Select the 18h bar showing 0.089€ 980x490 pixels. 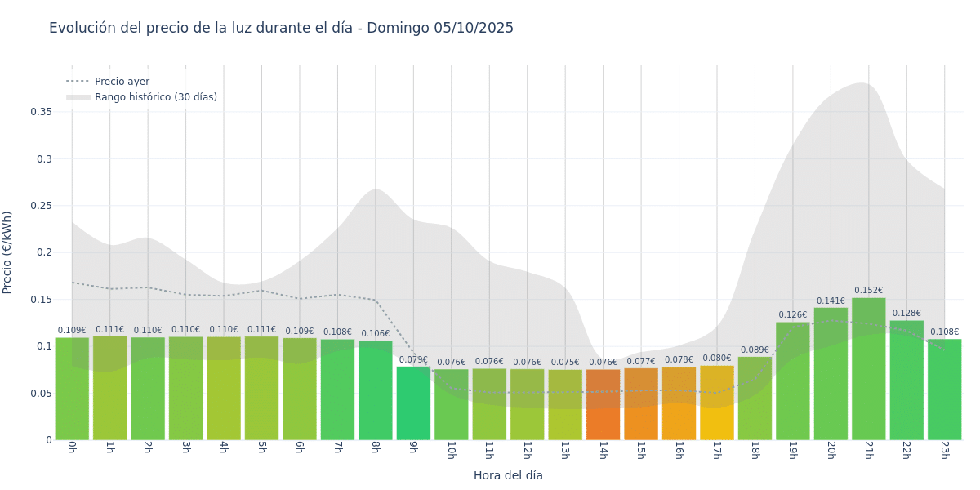click(755, 399)
